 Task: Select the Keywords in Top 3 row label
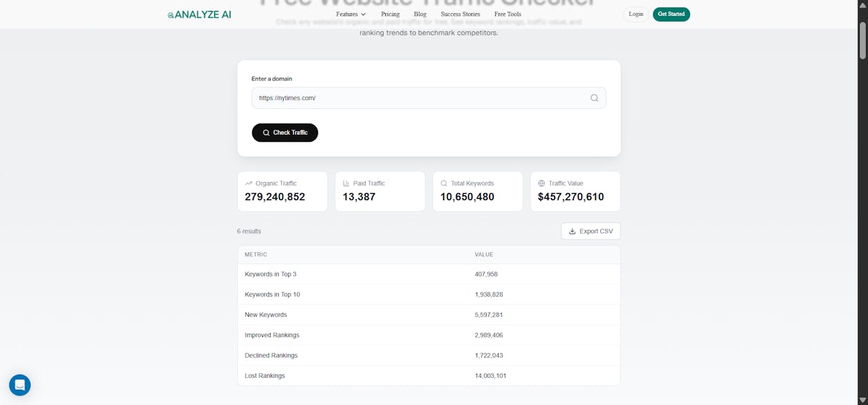coord(271,274)
